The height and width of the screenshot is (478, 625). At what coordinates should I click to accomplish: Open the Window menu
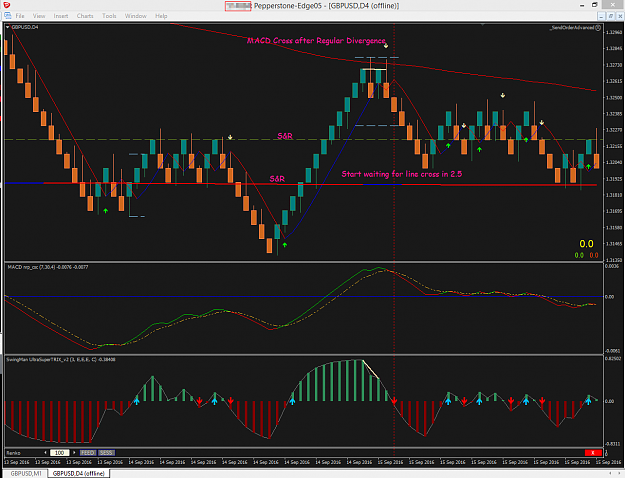[x=136, y=16]
